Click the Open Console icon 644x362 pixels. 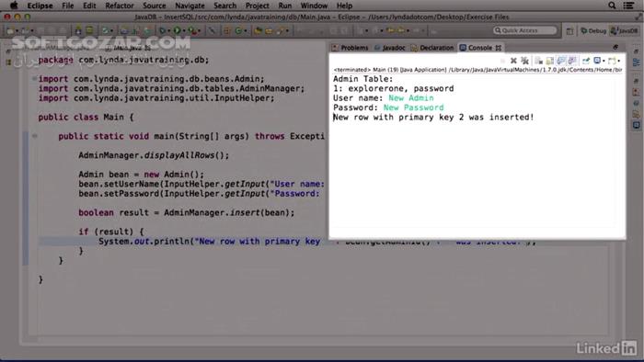[x=612, y=61]
